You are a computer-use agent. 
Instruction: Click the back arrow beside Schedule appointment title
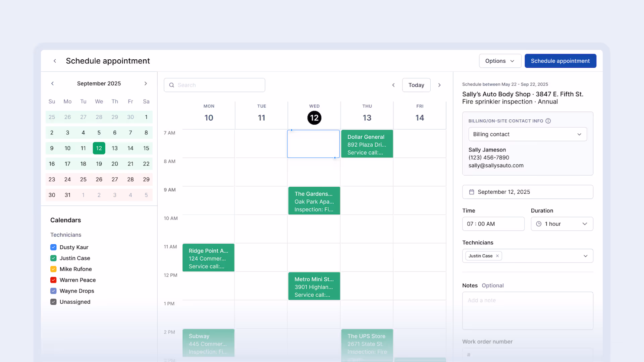[55, 61]
